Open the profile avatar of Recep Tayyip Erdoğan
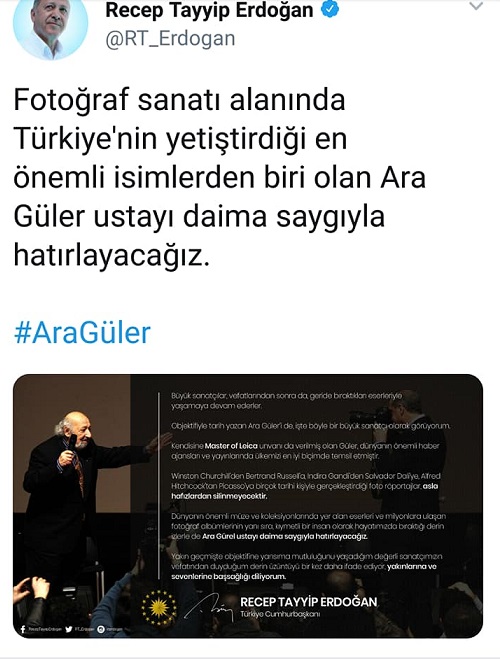This screenshot has width=500, height=670. click(50, 26)
